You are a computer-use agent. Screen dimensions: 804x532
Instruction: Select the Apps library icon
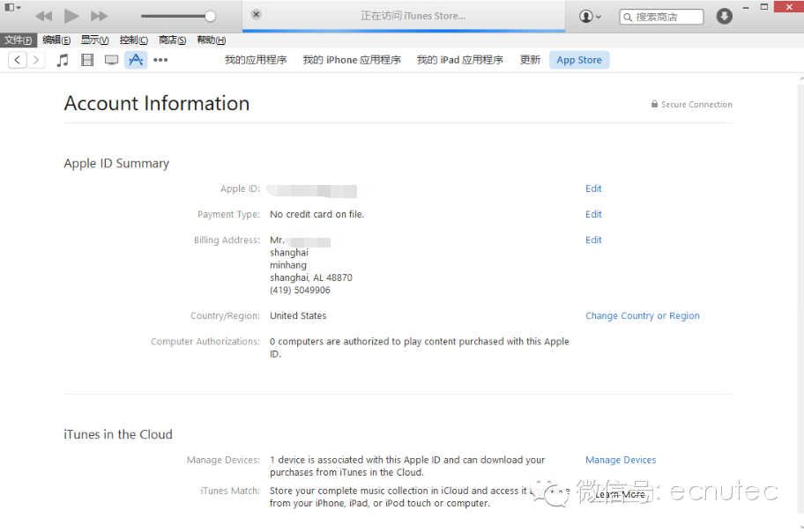point(136,60)
